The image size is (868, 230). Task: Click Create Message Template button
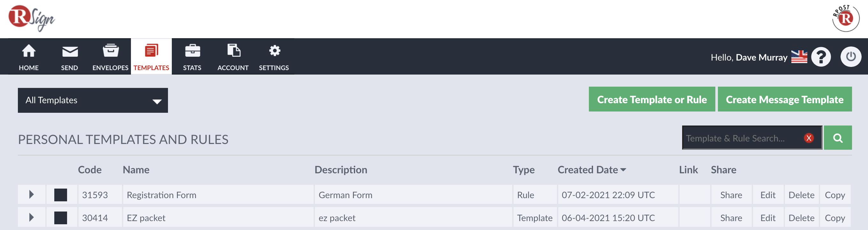click(784, 99)
